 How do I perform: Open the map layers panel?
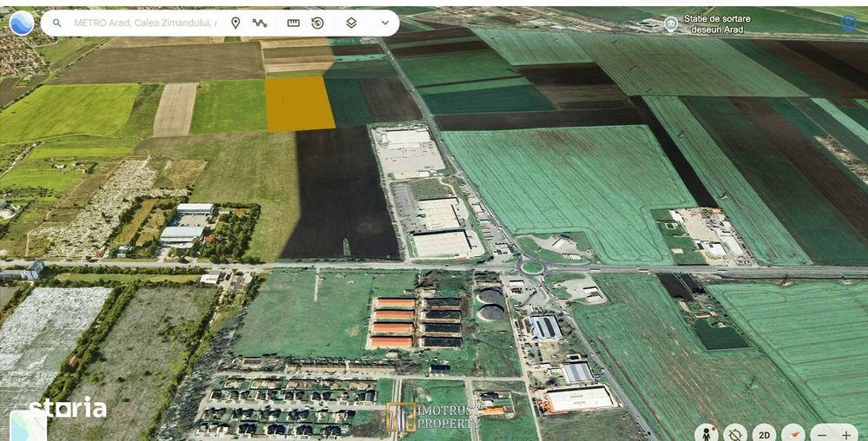(x=351, y=23)
